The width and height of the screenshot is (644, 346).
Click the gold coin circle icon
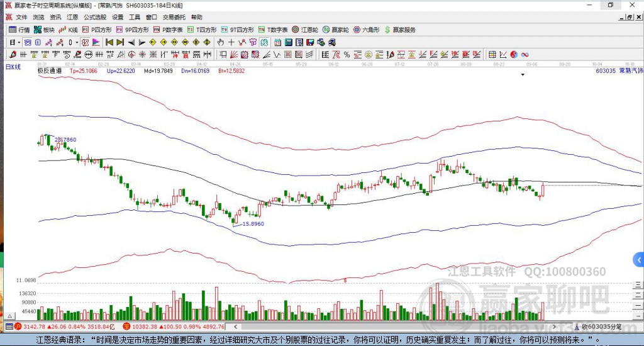pos(369,55)
